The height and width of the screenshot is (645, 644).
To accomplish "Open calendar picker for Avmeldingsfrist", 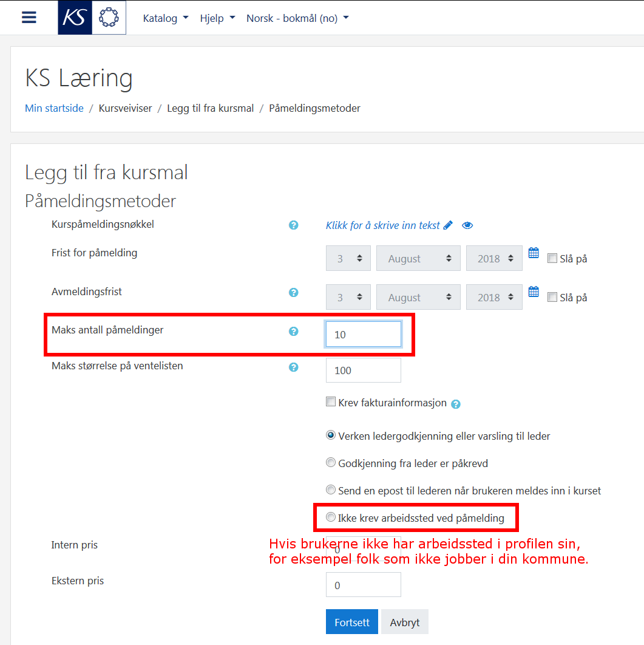I will click(534, 292).
